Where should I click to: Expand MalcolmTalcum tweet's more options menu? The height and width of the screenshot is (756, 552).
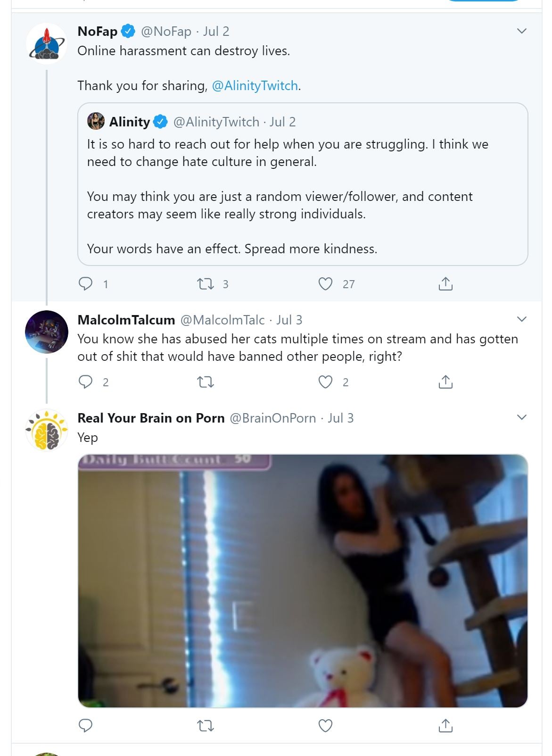[521, 319]
